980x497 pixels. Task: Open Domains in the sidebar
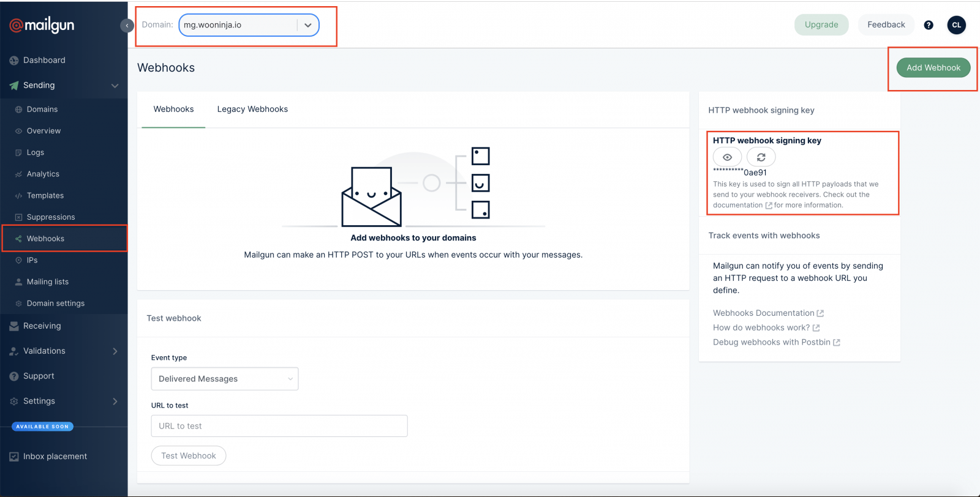42,109
